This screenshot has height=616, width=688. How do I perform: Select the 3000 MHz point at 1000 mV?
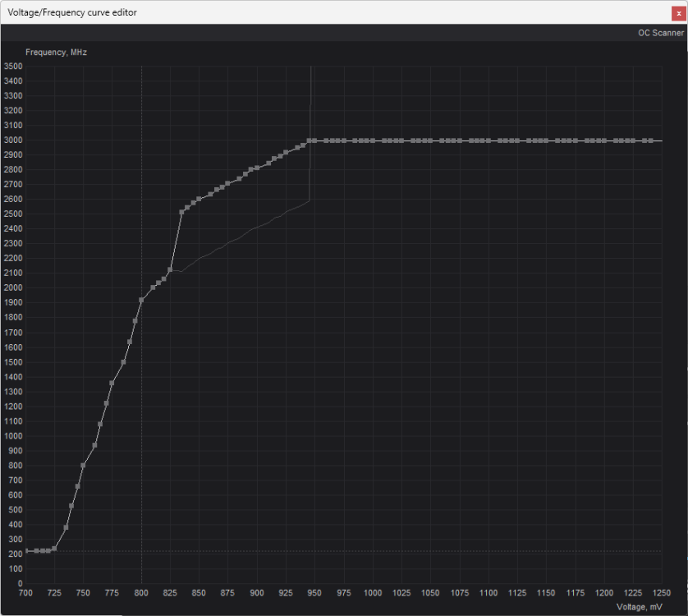tap(373, 140)
